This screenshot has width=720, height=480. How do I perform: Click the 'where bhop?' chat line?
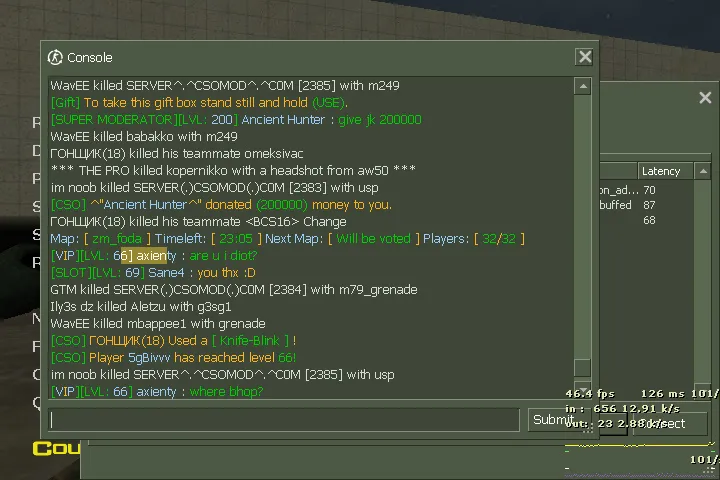157,391
